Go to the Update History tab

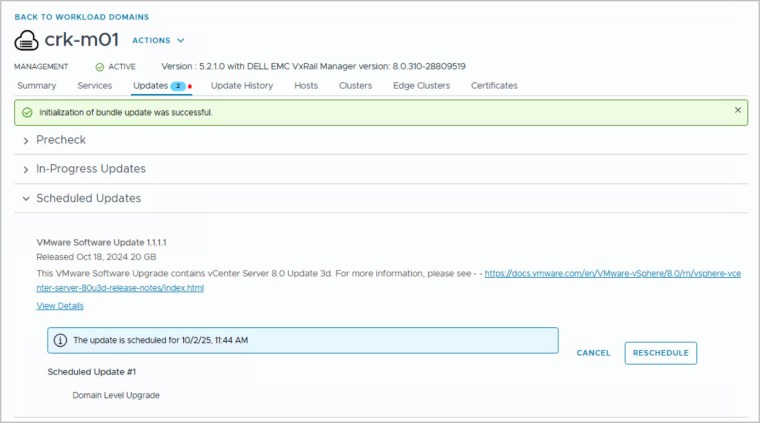pos(242,86)
